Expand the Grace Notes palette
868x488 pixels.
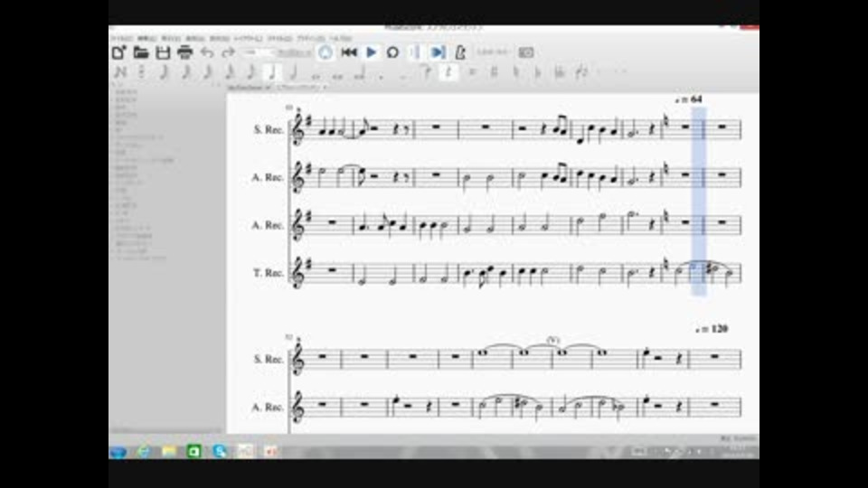click(127, 92)
